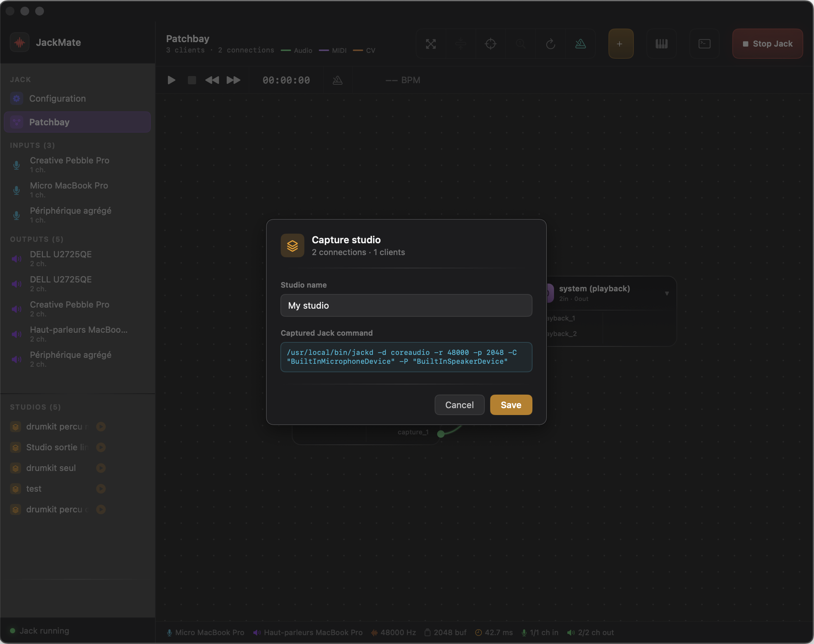814x644 pixels.
Task: Toggle the transport bar metronome icon
Action: click(x=338, y=80)
